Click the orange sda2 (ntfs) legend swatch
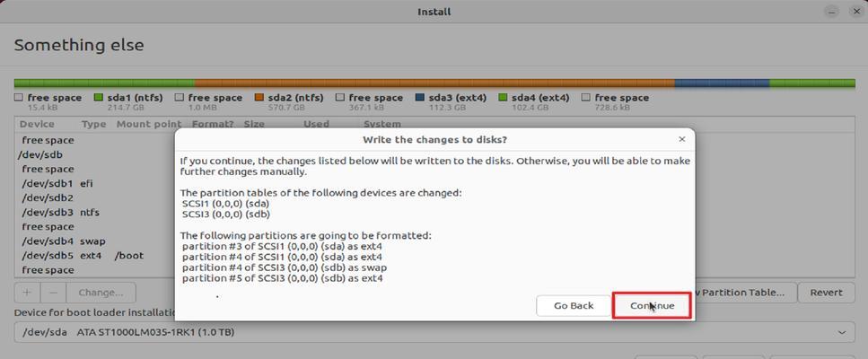The image size is (868, 359). pyautogui.click(x=259, y=97)
